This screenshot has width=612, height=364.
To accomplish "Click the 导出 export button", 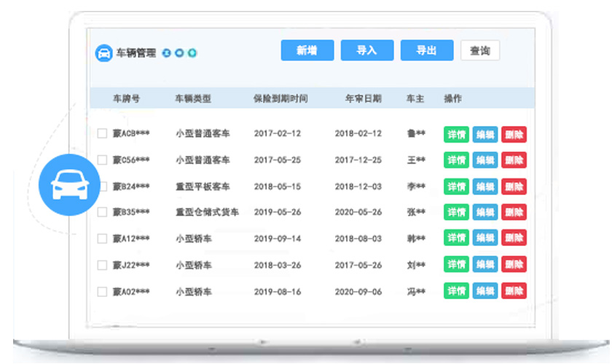I will [426, 50].
